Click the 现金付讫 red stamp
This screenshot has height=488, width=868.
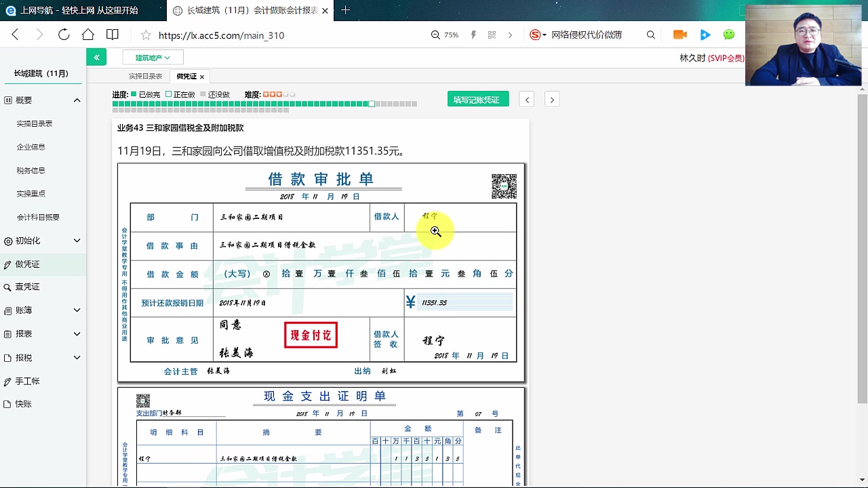tap(311, 335)
